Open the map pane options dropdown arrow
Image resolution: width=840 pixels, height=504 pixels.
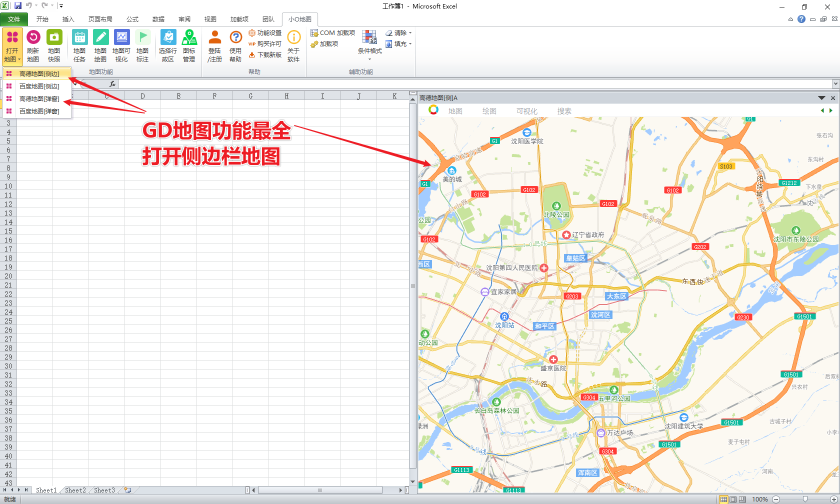(821, 98)
